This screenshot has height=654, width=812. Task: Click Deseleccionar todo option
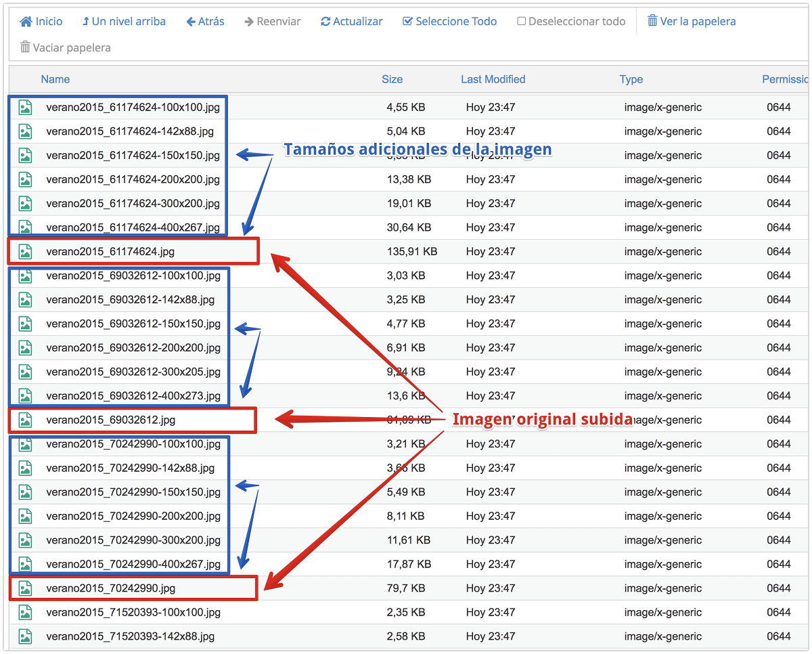(x=571, y=22)
